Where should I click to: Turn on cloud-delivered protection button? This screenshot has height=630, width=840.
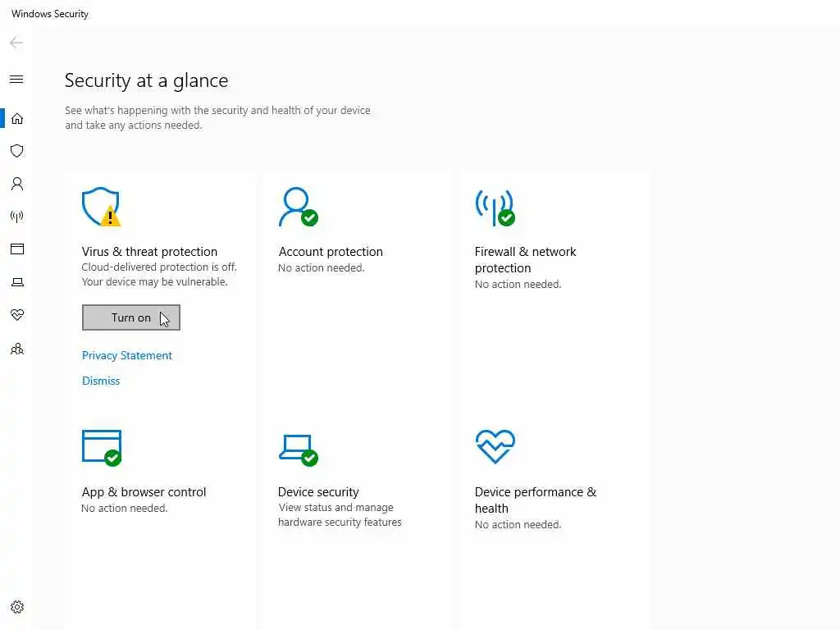click(131, 317)
